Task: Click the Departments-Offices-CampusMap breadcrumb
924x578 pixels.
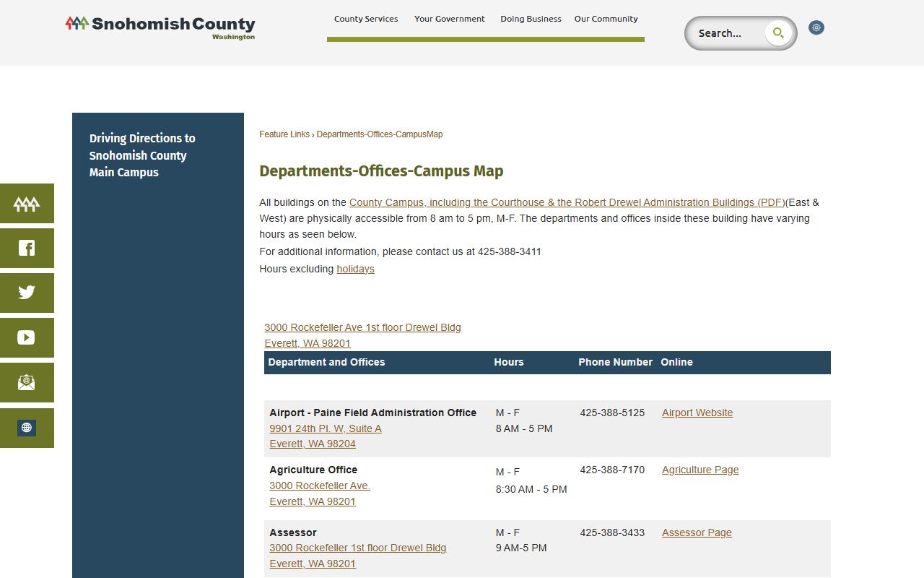Action: point(380,134)
